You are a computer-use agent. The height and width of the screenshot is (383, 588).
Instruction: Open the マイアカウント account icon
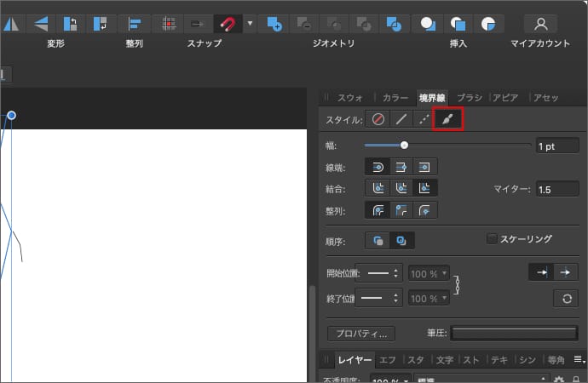[x=540, y=23]
